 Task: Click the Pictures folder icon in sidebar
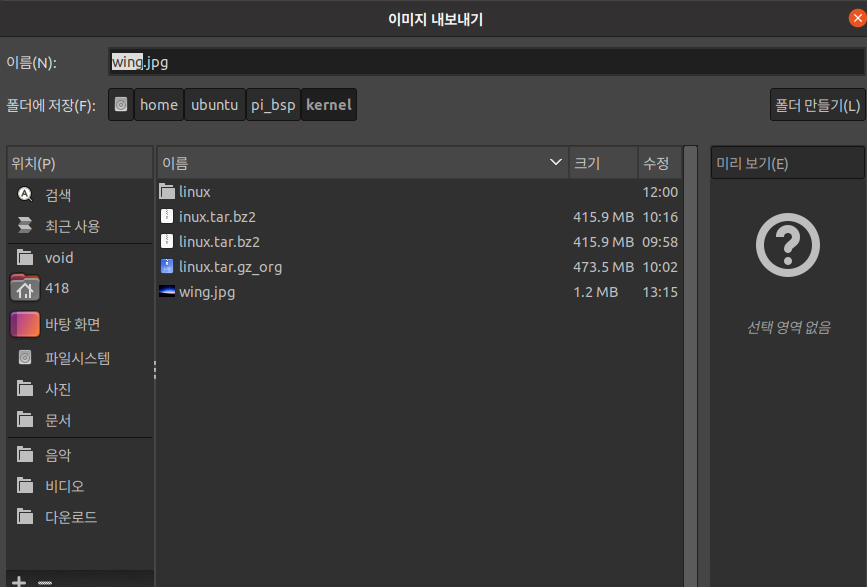point(25,389)
